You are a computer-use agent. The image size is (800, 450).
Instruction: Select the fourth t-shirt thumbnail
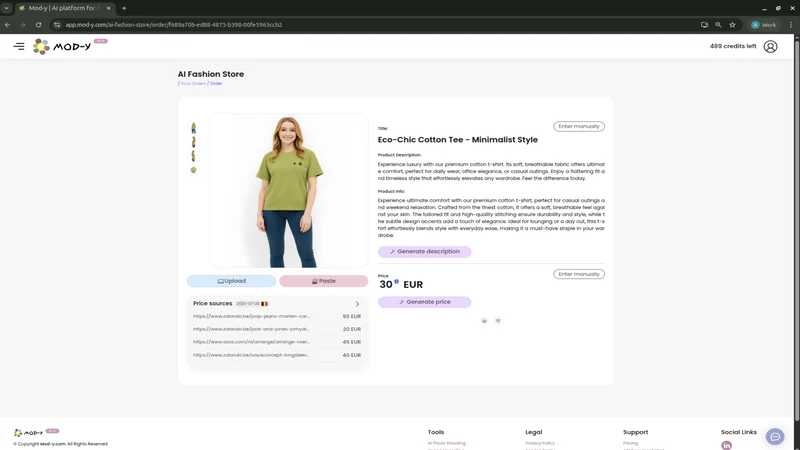(x=193, y=170)
